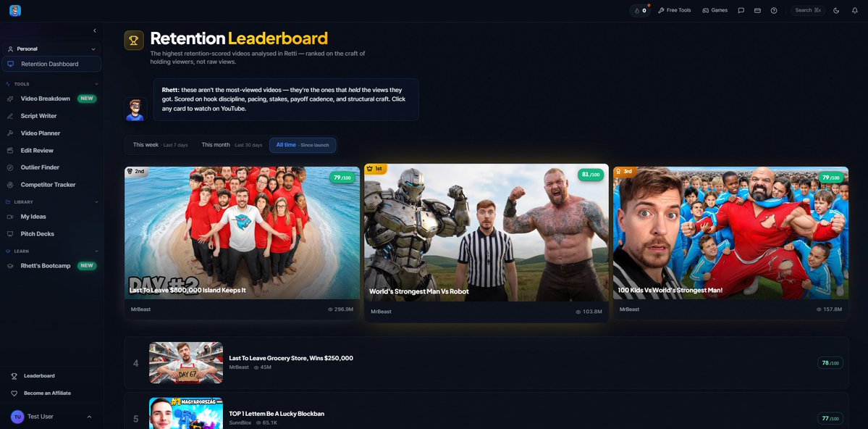
Task: Open the Last To Leave $800,000 Island card
Action: click(242, 243)
